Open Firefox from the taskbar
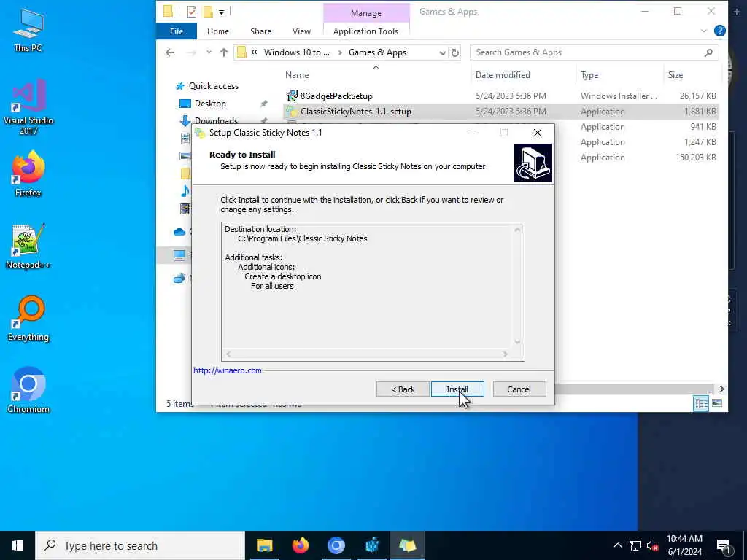Screen dimensions: 747x560 coord(300,545)
